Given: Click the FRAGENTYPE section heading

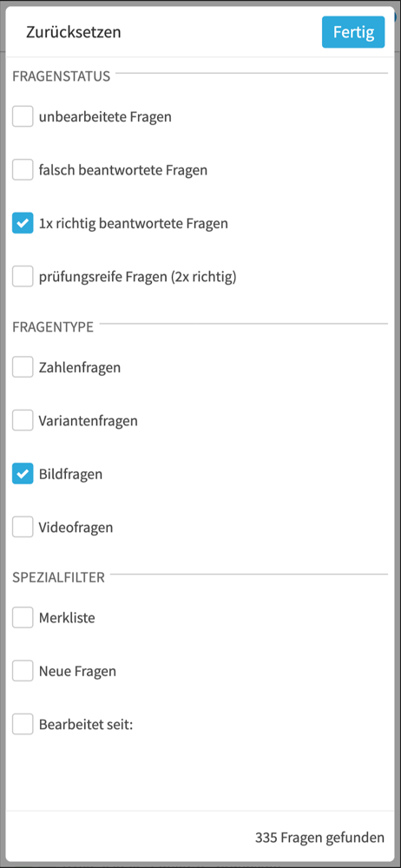Looking at the screenshot, I should tap(53, 326).
